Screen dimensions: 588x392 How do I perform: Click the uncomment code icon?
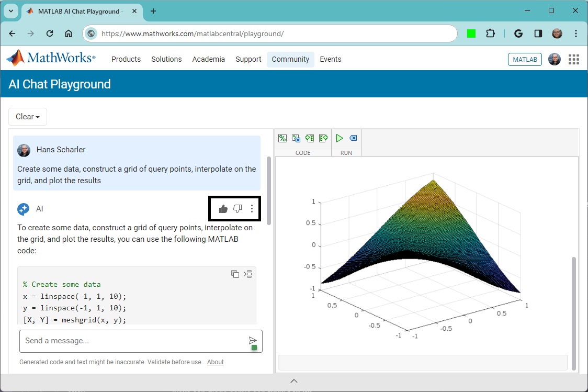tap(296, 138)
